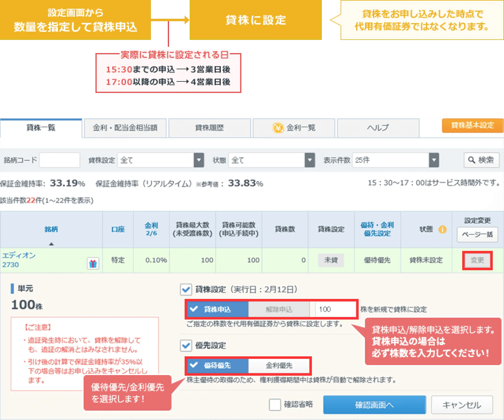This screenshot has width=504, height=420.
Task: Click the 確認画面へ button
Action: (x=374, y=405)
